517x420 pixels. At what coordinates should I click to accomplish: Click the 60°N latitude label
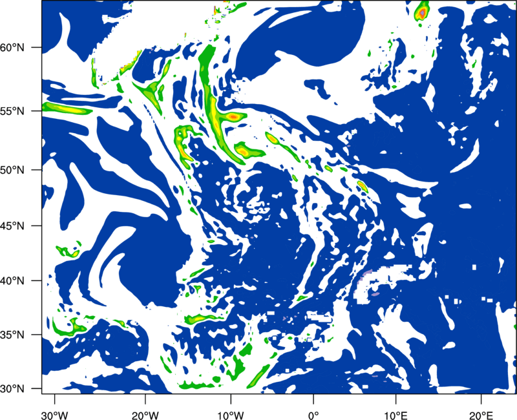point(12,48)
